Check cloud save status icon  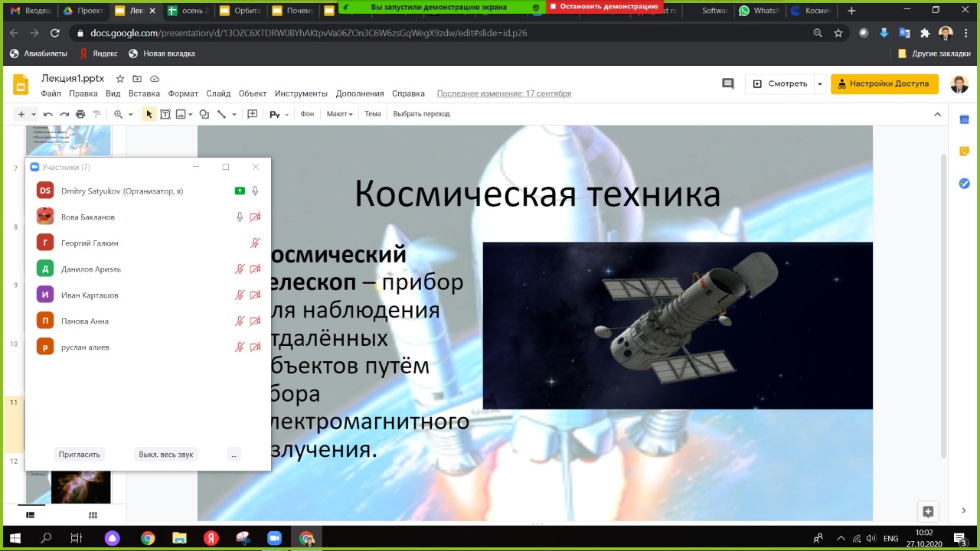(x=155, y=79)
